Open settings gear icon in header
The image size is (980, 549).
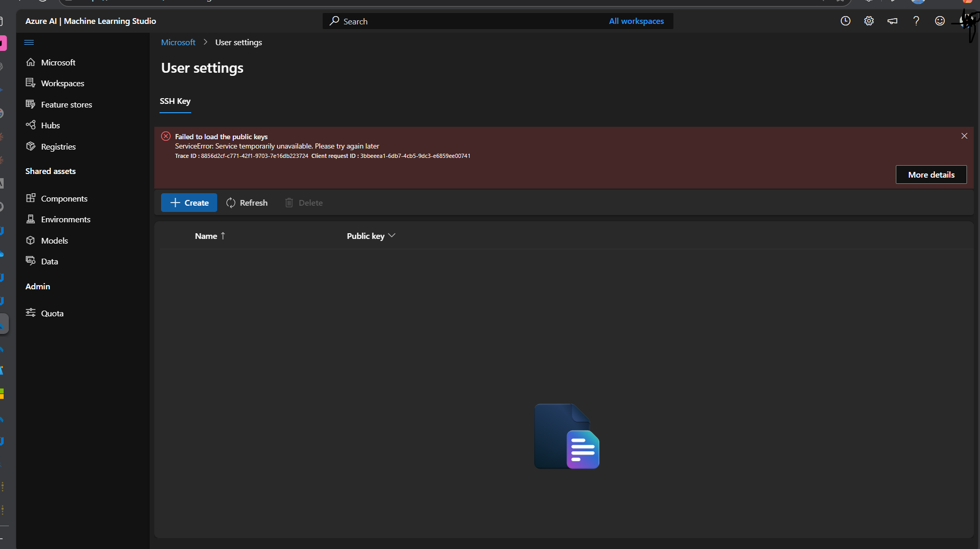click(869, 21)
